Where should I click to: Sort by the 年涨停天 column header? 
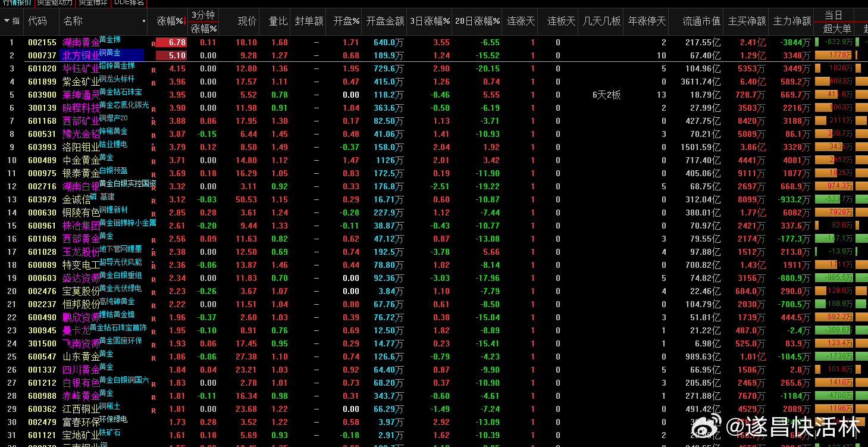[x=647, y=21]
